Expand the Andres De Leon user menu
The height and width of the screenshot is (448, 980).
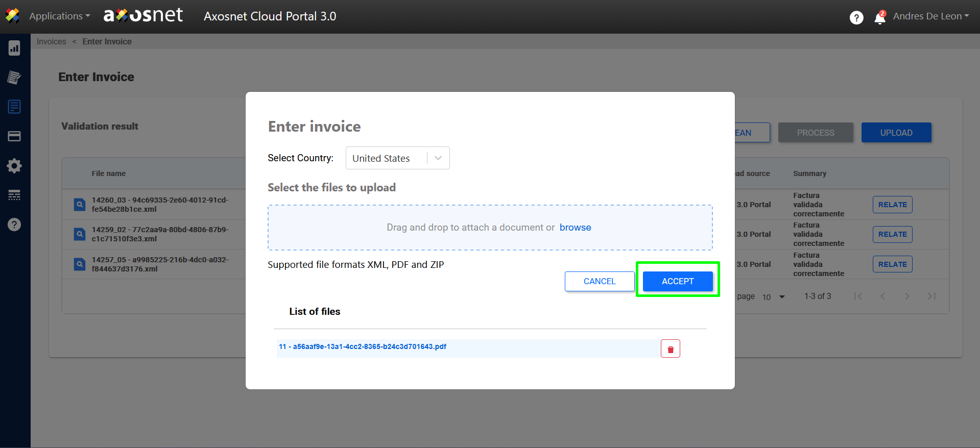[930, 16]
